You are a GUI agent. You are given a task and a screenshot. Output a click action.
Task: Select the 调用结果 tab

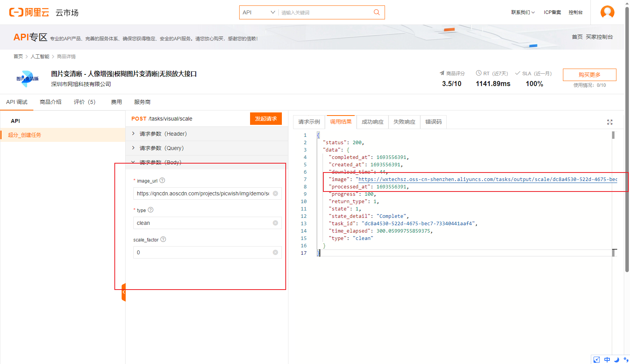pyautogui.click(x=341, y=122)
